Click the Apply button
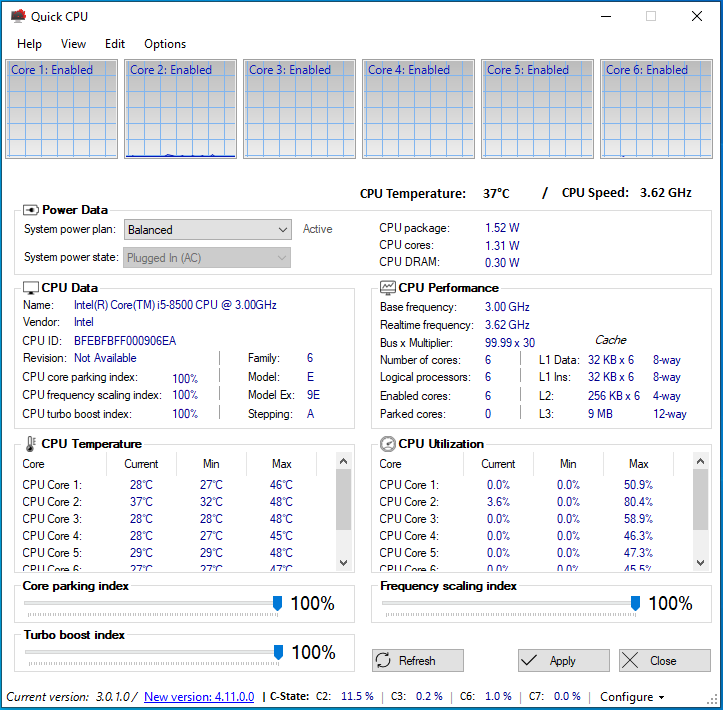This screenshot has height=710, width=723. [x=563, y=661]
